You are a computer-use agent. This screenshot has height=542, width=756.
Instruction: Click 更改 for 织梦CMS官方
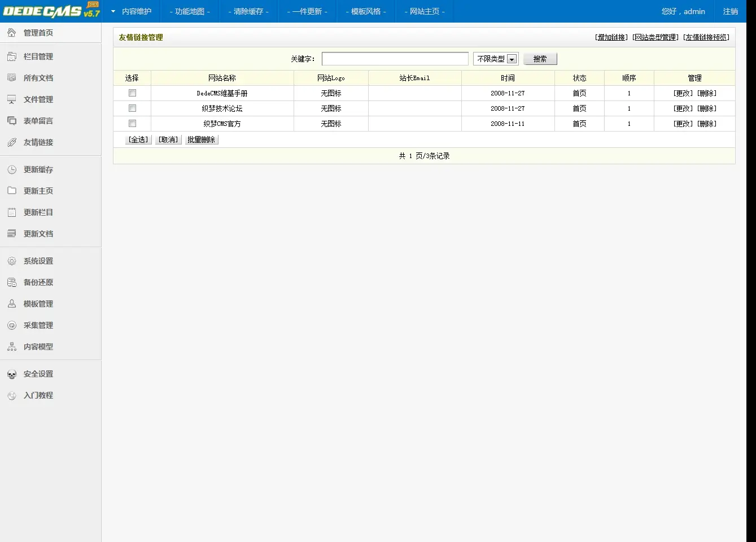coord(683,124)
